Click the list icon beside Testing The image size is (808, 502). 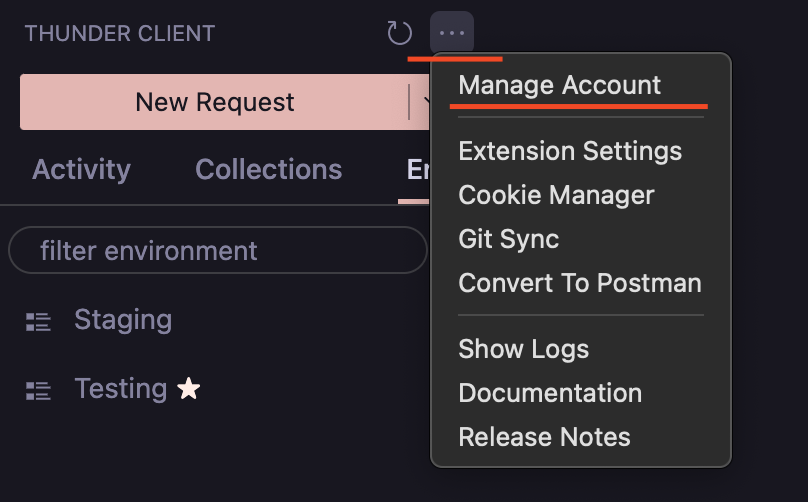38,390
